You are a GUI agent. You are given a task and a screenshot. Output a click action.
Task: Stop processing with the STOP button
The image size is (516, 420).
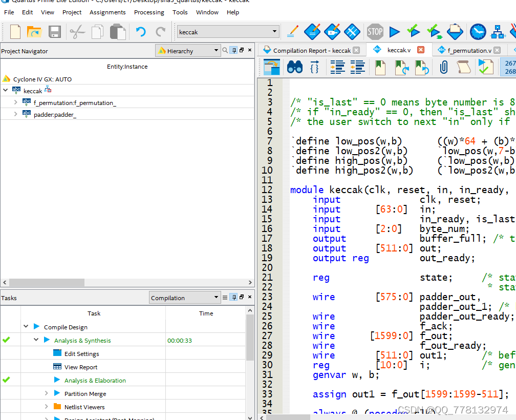[375, 32]
